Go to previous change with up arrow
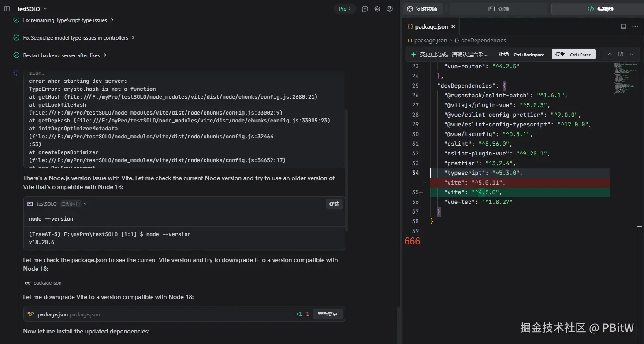Image resolution: width=644 pixels, height=344 pixels. click(610, 54)
